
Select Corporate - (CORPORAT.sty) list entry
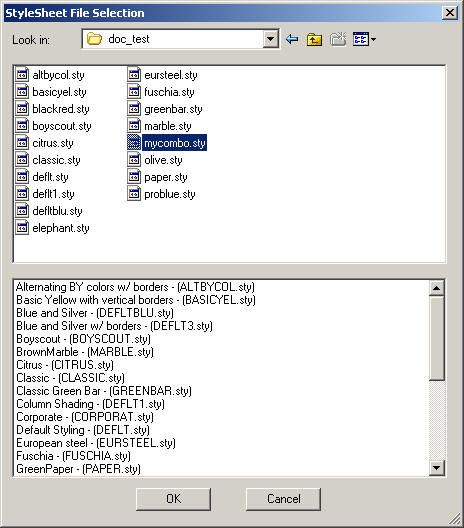coord(85,417)
